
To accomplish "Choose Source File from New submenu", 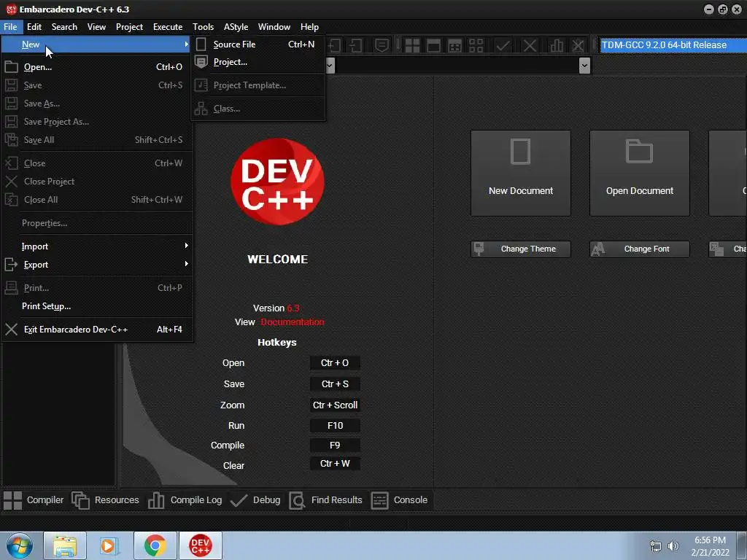I will click(x=259, y=44).
